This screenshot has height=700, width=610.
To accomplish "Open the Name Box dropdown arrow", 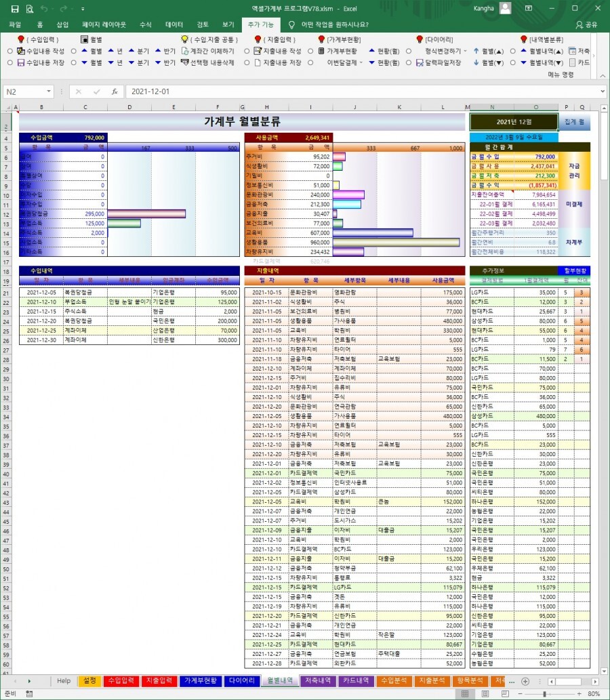I will [48, 91].
